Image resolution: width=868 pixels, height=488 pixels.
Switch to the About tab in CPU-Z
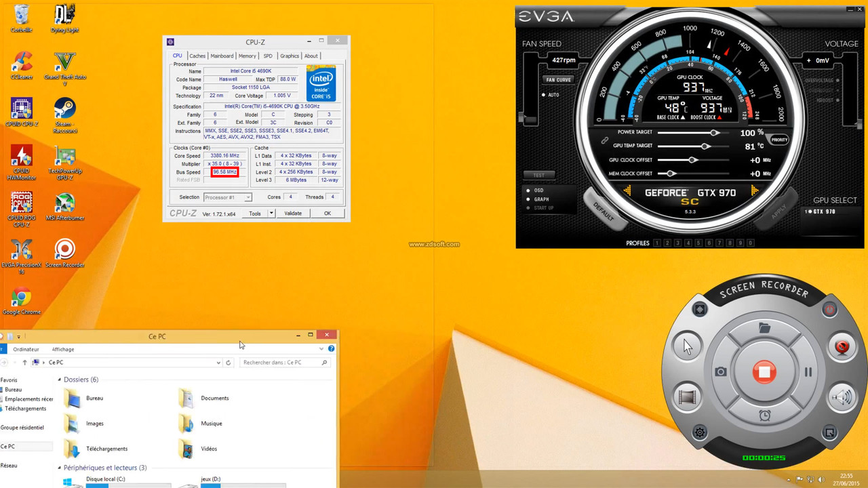pos(311,56)
